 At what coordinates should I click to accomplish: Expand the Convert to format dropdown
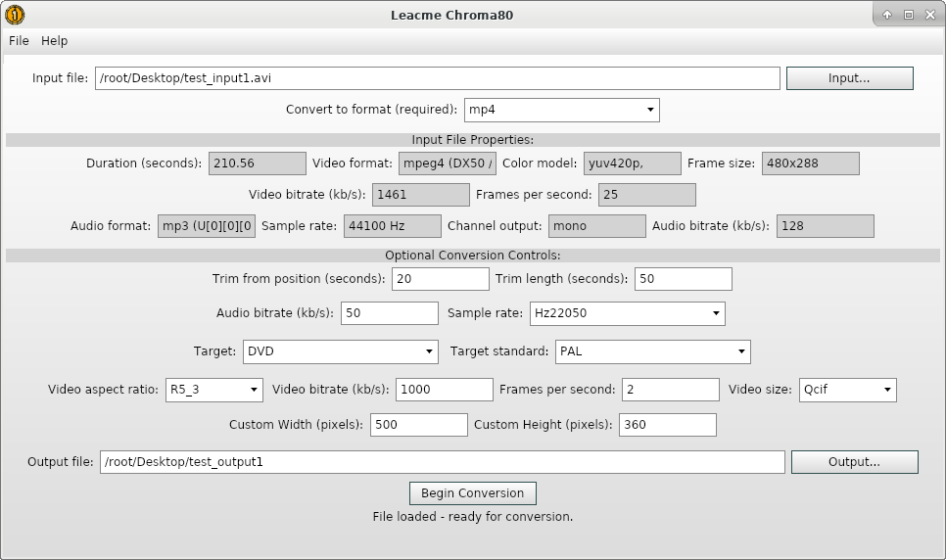560,110
